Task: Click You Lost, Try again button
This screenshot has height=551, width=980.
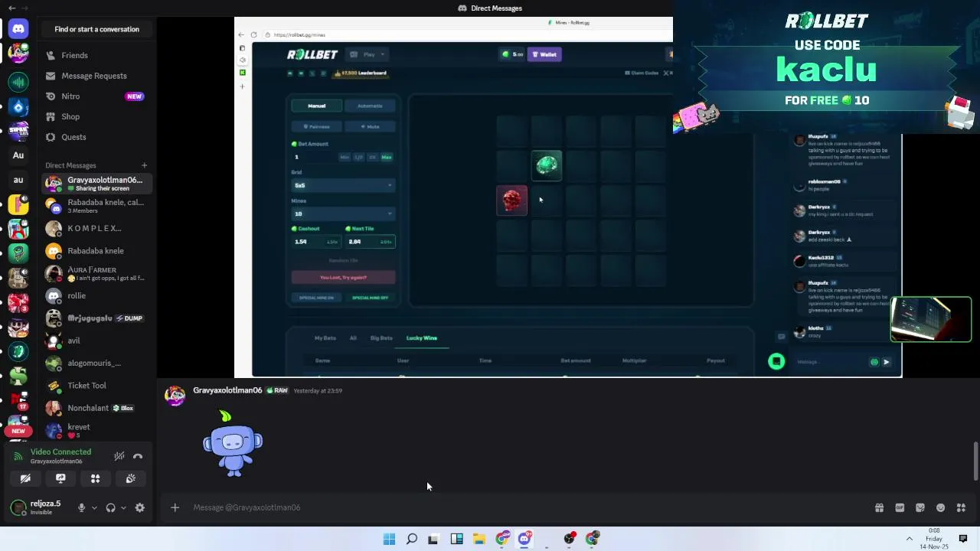Action: (343, 278)
